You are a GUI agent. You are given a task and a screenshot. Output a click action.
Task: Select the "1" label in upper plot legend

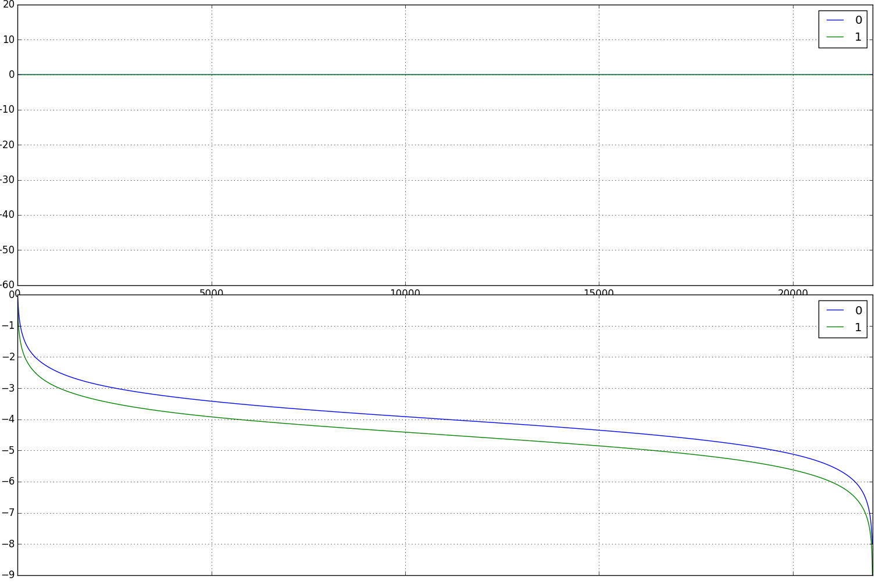tap(858, 37)
